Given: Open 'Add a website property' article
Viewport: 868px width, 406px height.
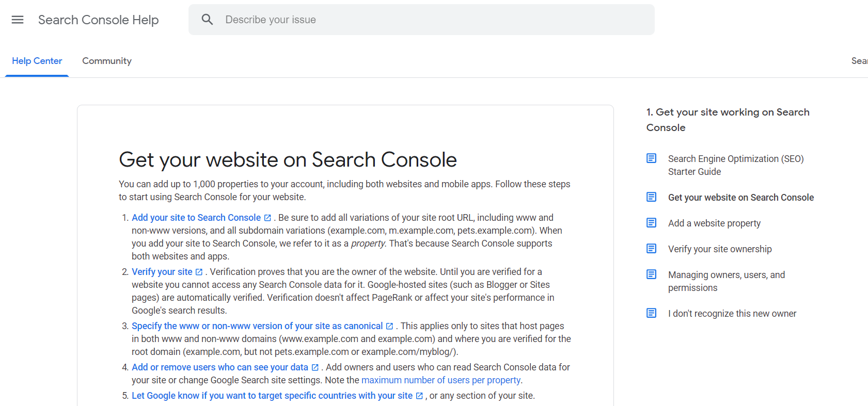Looking at the screenshot, I should coord(715,223).
